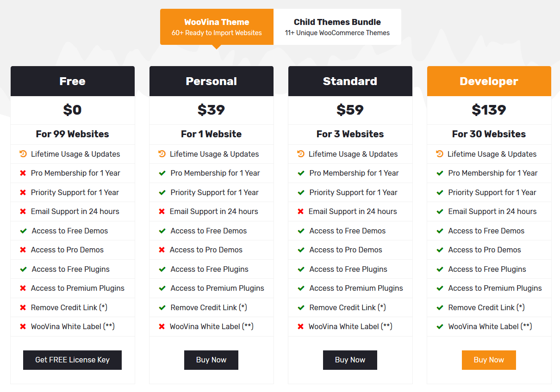Click the lifetime clock icon in Standard plan
The height and width of the screenshot is (392, 560).
[301, 154]
